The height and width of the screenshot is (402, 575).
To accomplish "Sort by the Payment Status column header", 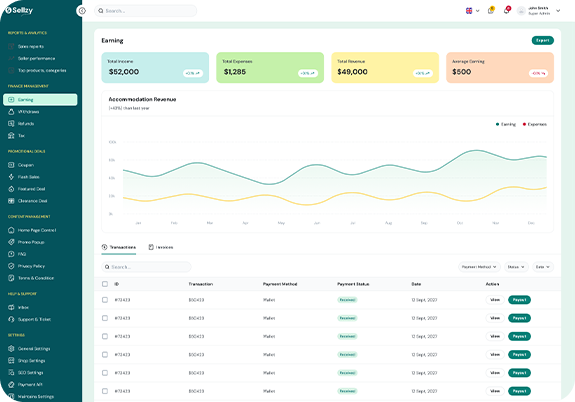I will (x=353, y=284).
